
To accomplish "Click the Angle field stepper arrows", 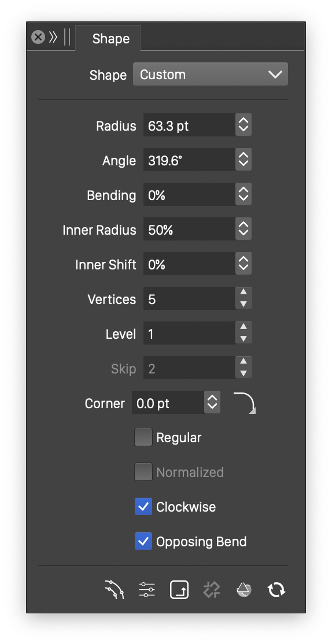I will pos(244,160).
